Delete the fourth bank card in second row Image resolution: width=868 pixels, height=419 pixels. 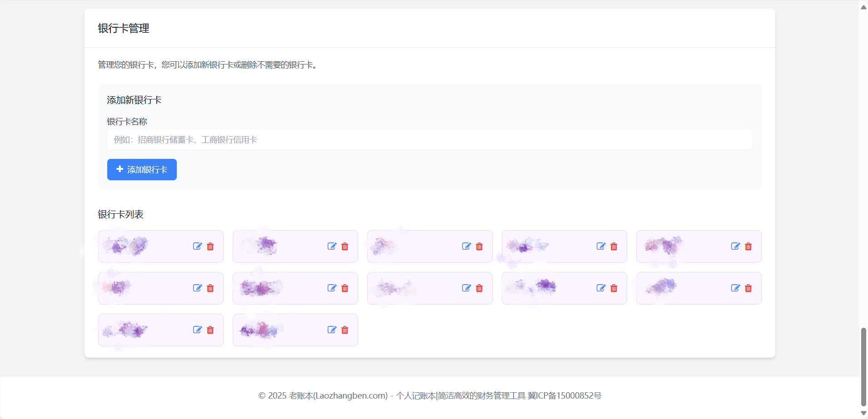coord(614,288)
